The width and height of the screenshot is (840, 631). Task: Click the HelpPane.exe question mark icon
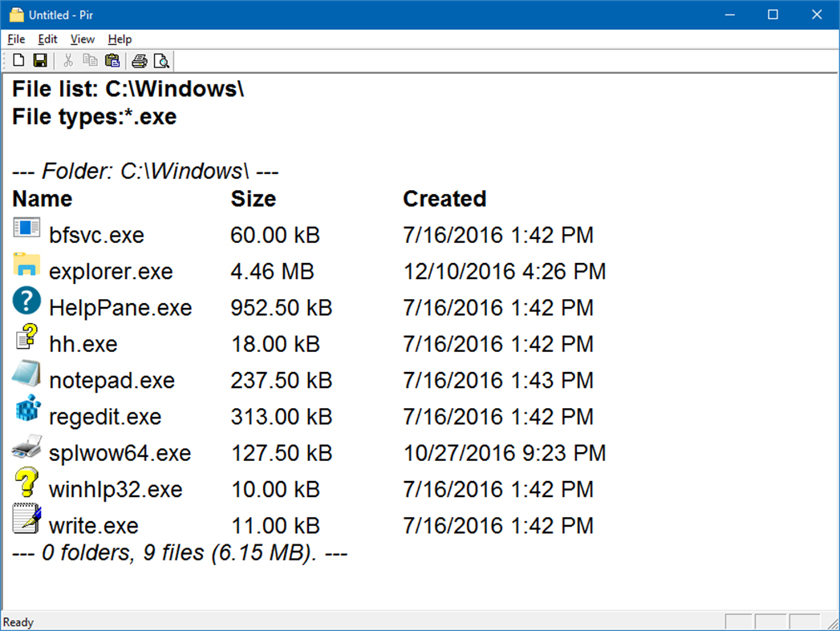(x=26, y=300)
